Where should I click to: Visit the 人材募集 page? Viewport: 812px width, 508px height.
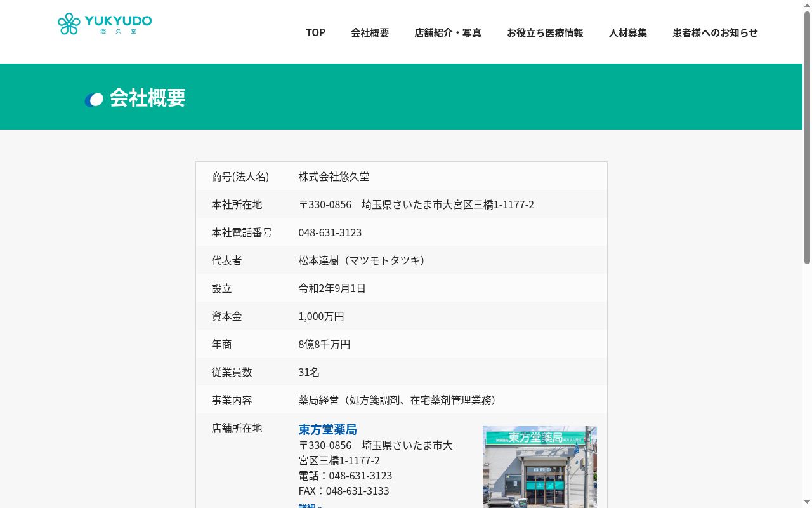(x=628, y=32)
